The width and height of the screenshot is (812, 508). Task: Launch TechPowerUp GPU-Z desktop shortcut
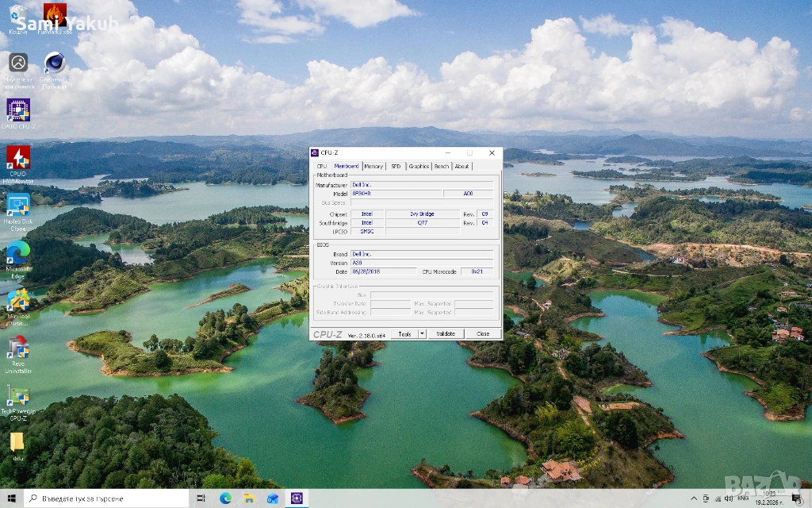17,396
